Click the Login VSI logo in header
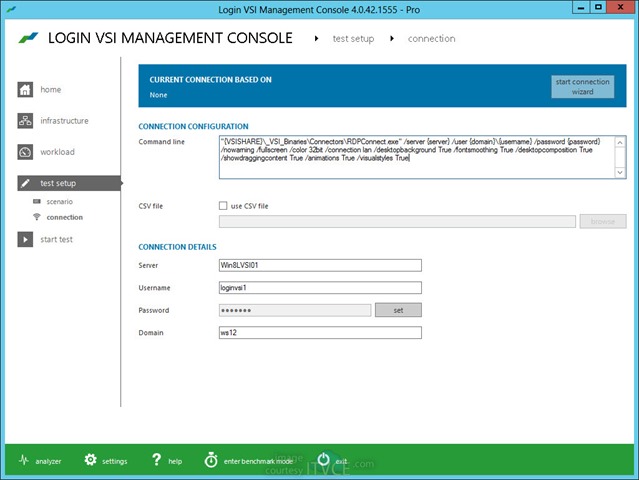 (x=29, y=38)
